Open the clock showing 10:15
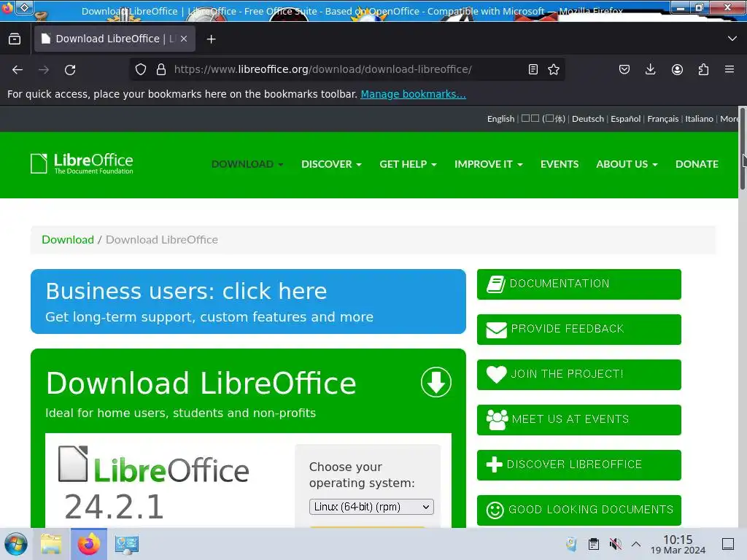This screenshot has width=747, height=560. [x=678, y=544]
